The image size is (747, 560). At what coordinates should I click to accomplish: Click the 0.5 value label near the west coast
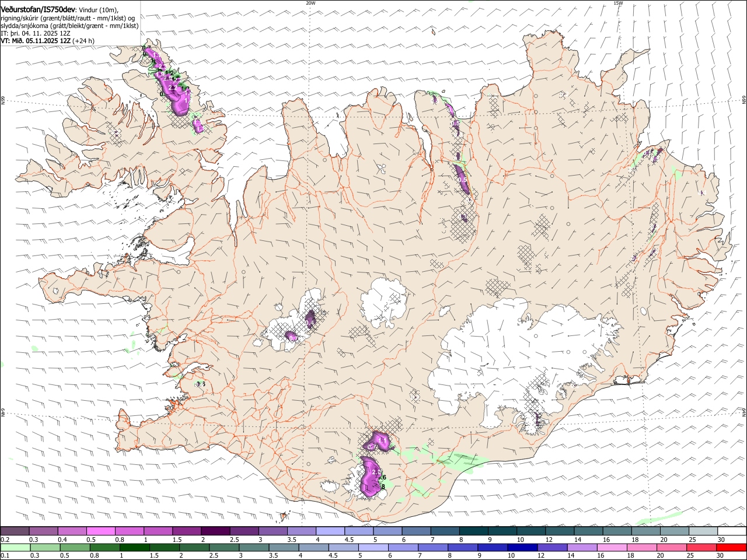[x=201, y=384]
